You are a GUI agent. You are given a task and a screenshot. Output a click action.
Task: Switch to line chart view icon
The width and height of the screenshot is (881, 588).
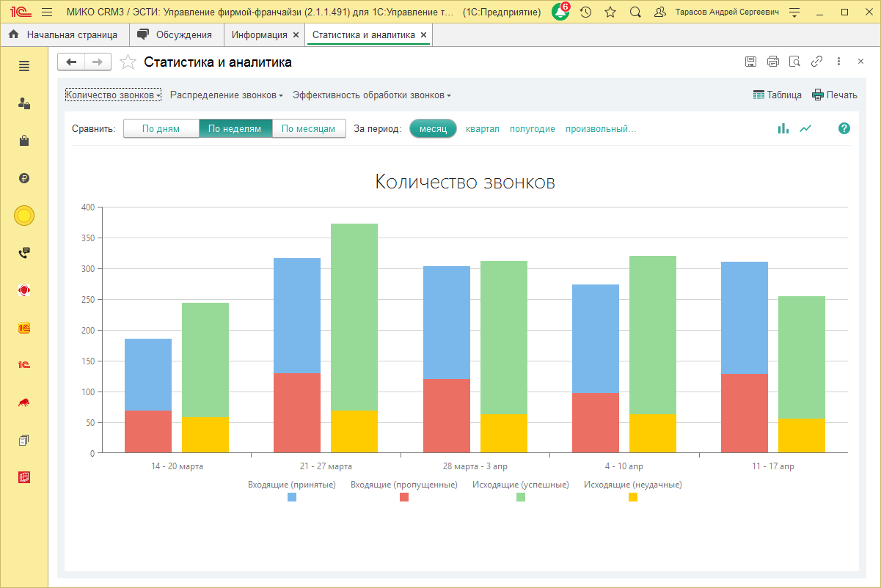pos(805,128)
